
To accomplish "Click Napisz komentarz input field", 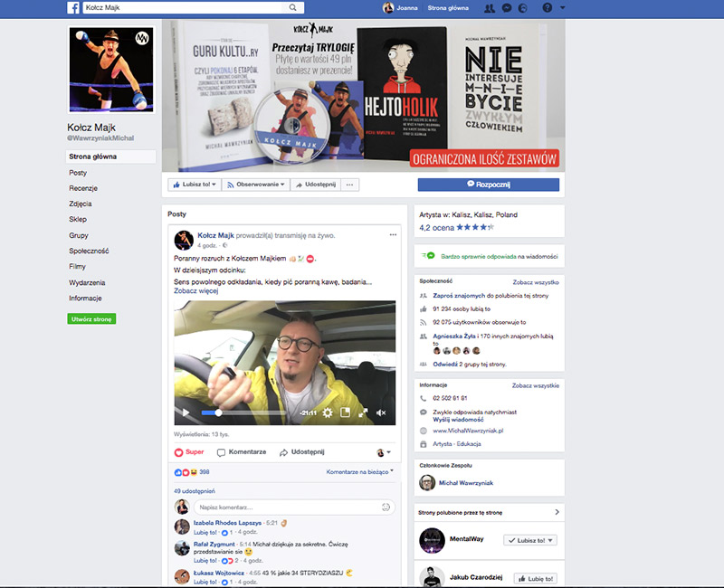I will click(x=286, y=507).
